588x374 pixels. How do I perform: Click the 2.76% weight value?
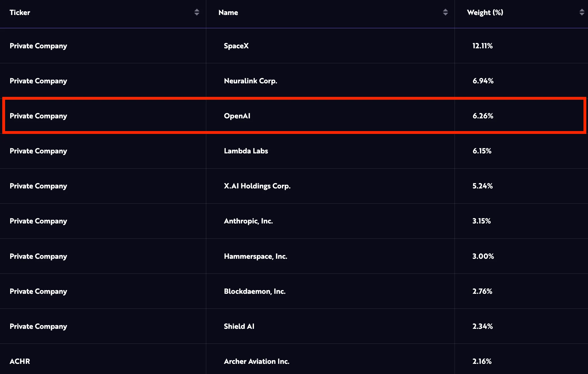pyautogui.click(x=482, y=291)
